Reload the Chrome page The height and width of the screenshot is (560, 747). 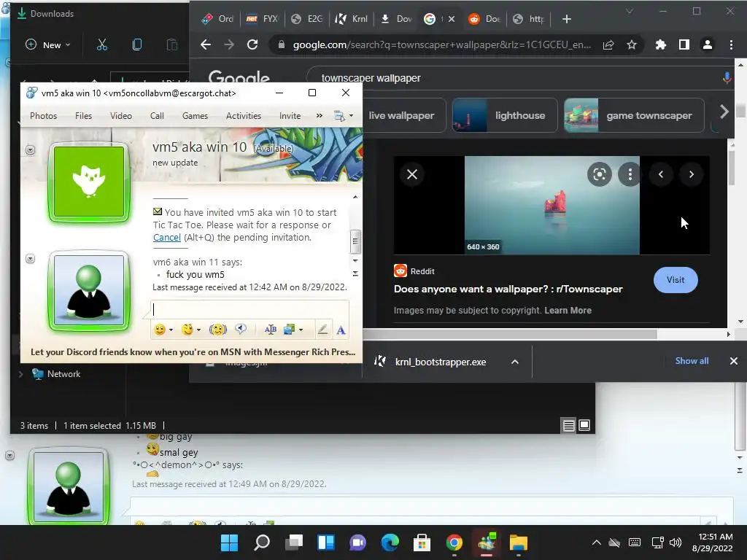tap(252, 44)
